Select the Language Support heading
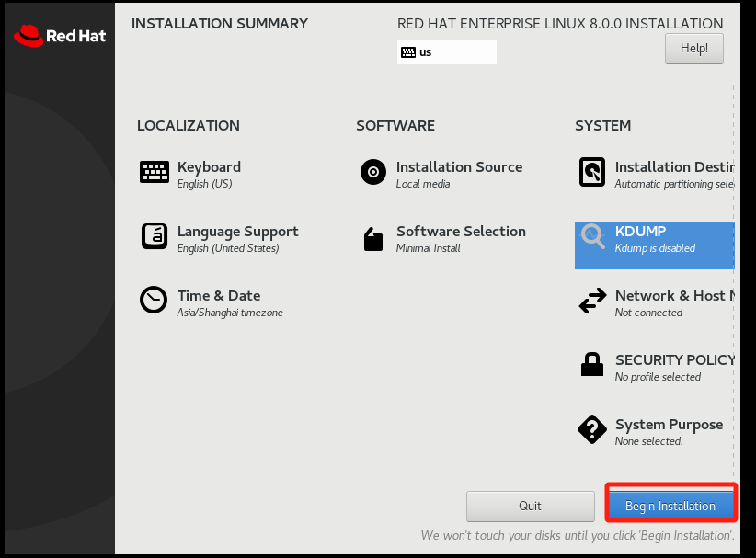Screen dimensions: 756x558 coord(237,232)
